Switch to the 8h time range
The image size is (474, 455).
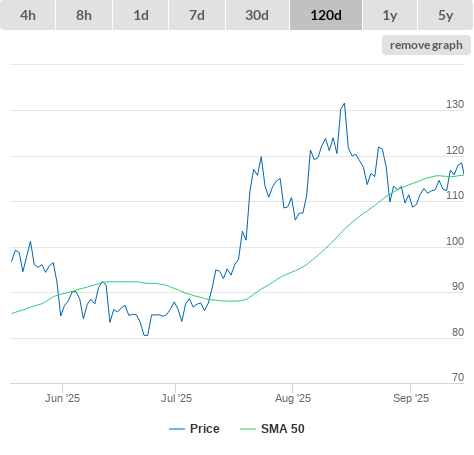(84, 15)
